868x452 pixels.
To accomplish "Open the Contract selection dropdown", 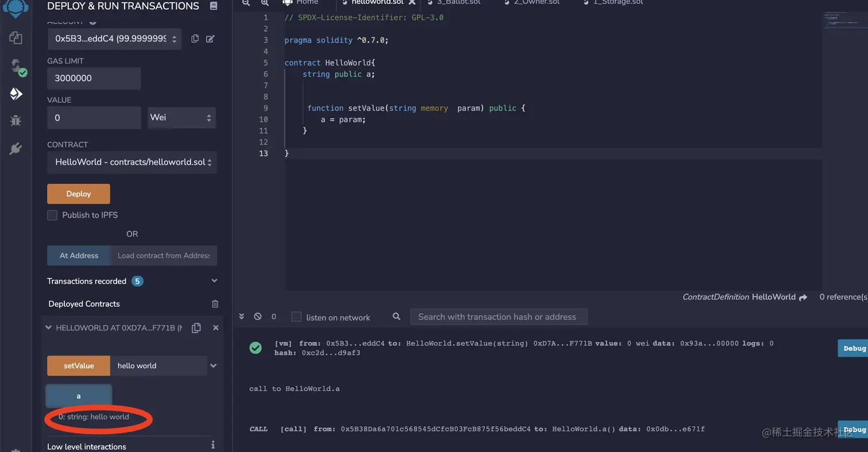I will click(132, 162).
